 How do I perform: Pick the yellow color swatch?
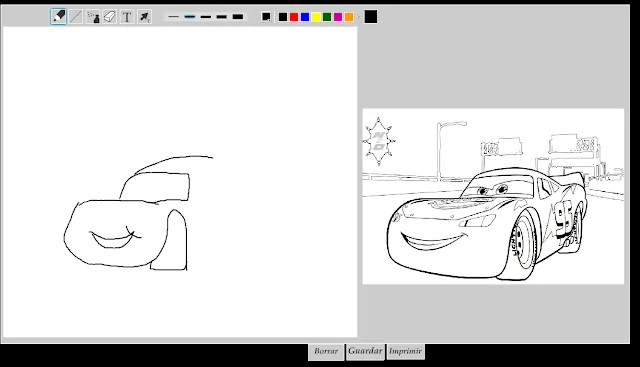tap(316, 17)
